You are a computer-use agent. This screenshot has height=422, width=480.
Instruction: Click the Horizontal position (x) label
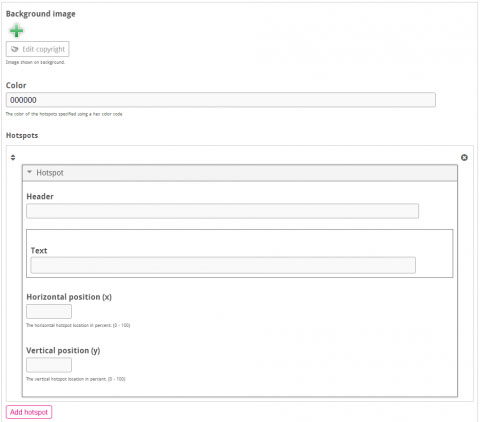(69, 297)
